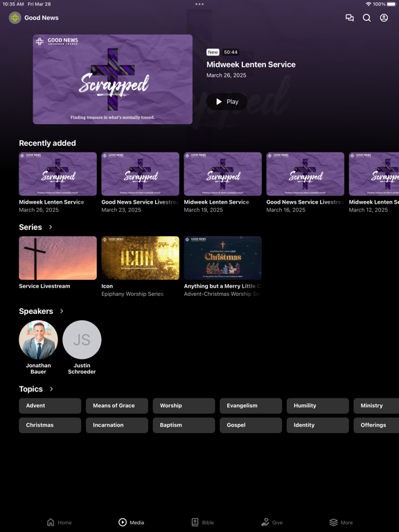Select the Evangelism topic

tap(251, 405)
